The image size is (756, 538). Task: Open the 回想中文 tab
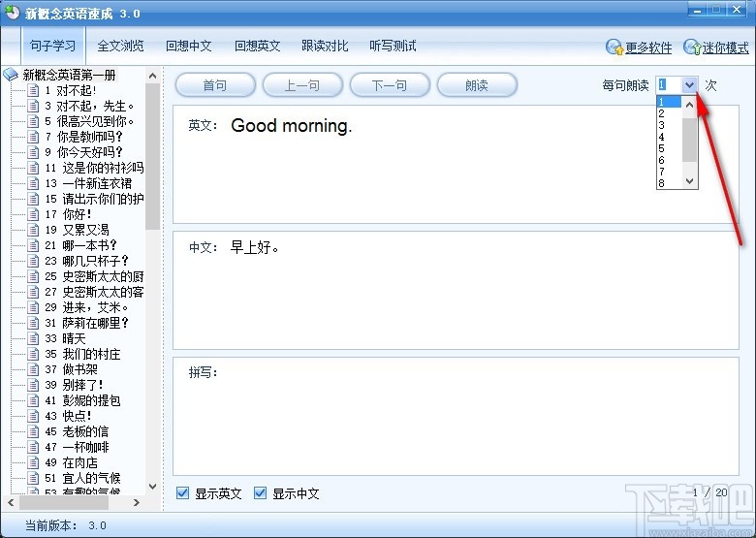(x=189, y=46)
